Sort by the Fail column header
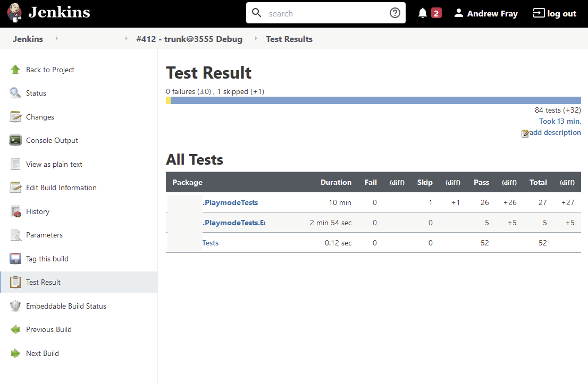Viewport: 588px width, 383px height. pos(371,183)
